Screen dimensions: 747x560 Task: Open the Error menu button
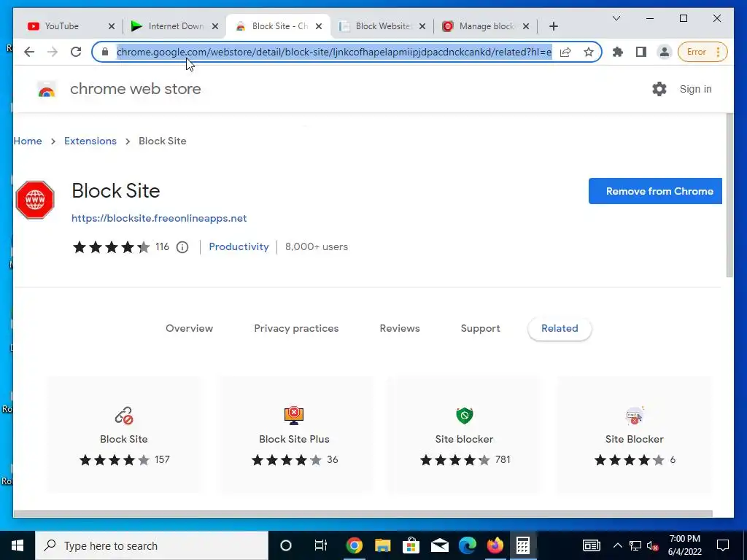[x=703, y=52]
